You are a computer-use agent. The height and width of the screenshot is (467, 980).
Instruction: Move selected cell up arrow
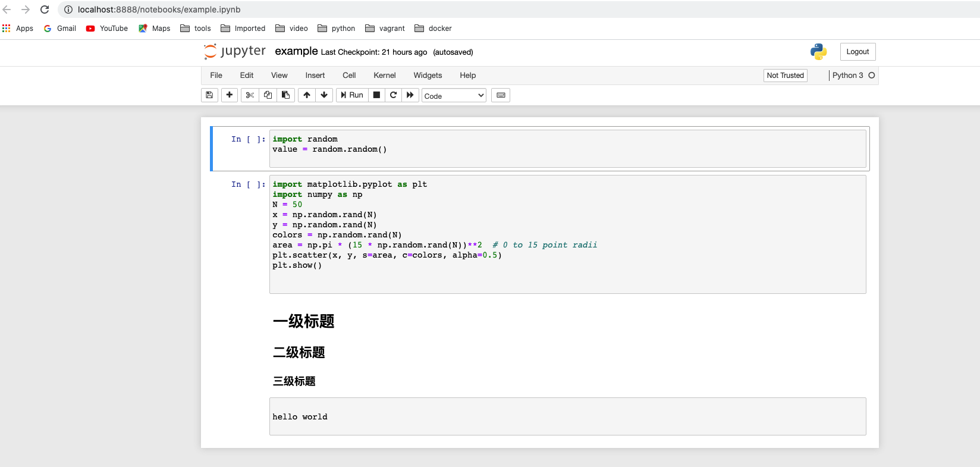pos(307,95)
